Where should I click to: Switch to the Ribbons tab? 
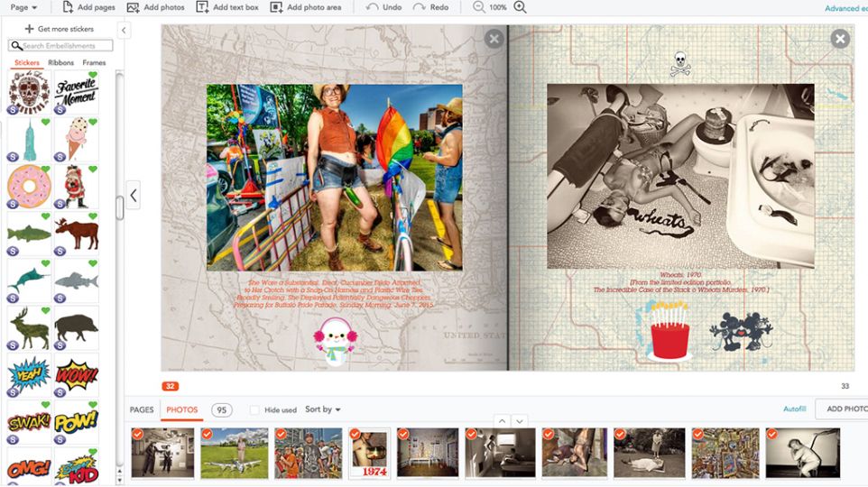coord(60,62)
